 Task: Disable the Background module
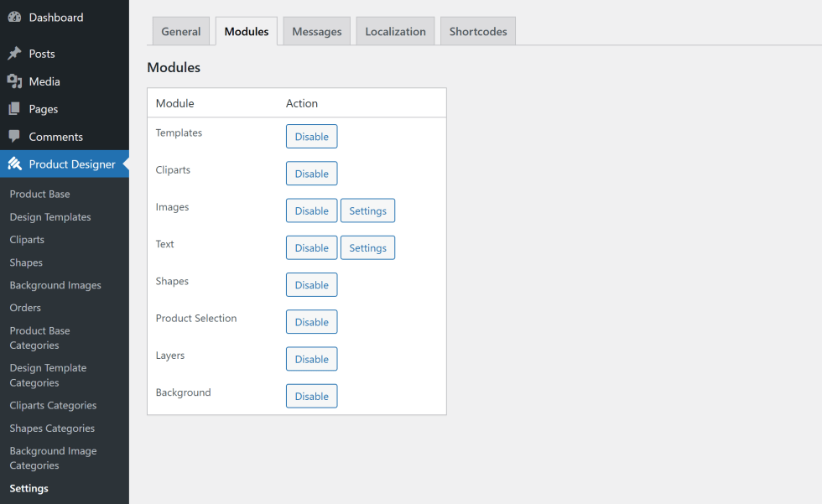click(x=311, y=396)
